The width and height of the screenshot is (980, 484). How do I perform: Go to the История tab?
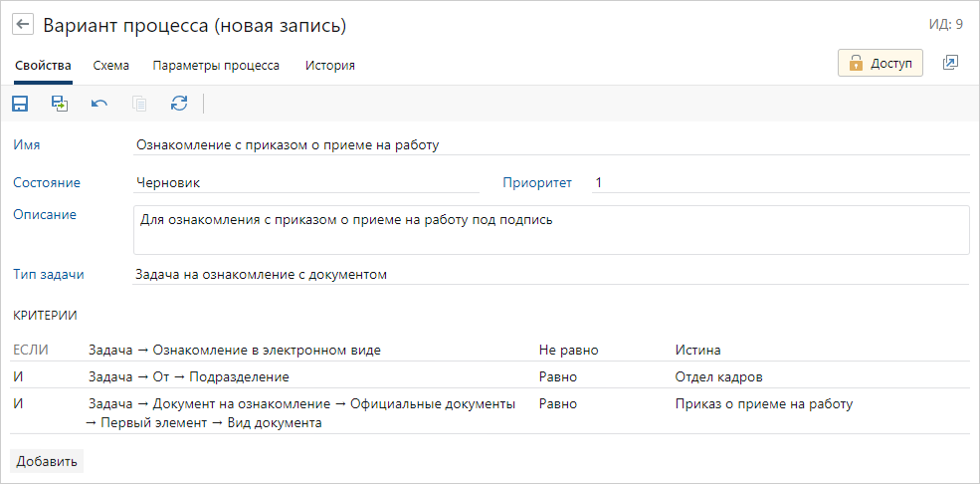[330, 66]
